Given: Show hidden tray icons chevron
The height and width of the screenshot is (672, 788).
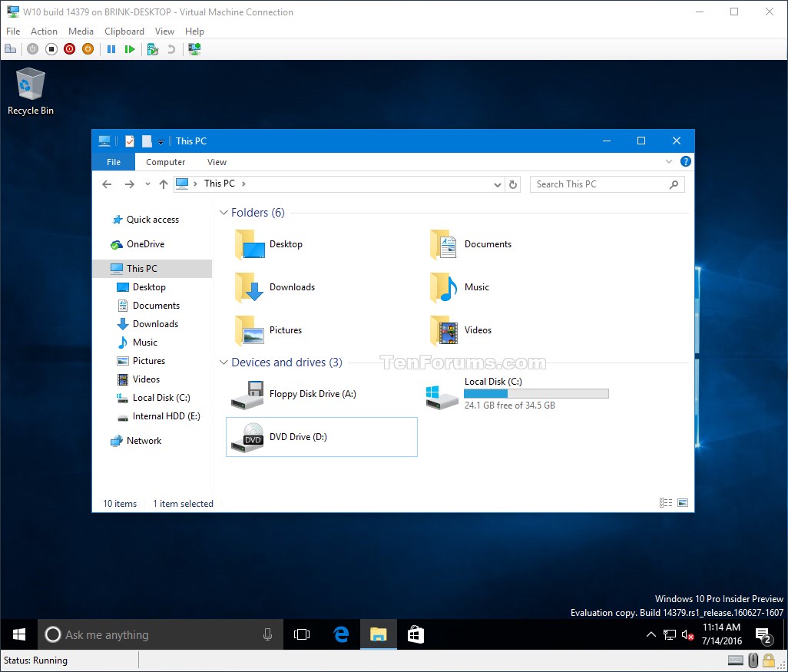Looking at the screenshot, I should pyautogui.click(x=651, y=635).
